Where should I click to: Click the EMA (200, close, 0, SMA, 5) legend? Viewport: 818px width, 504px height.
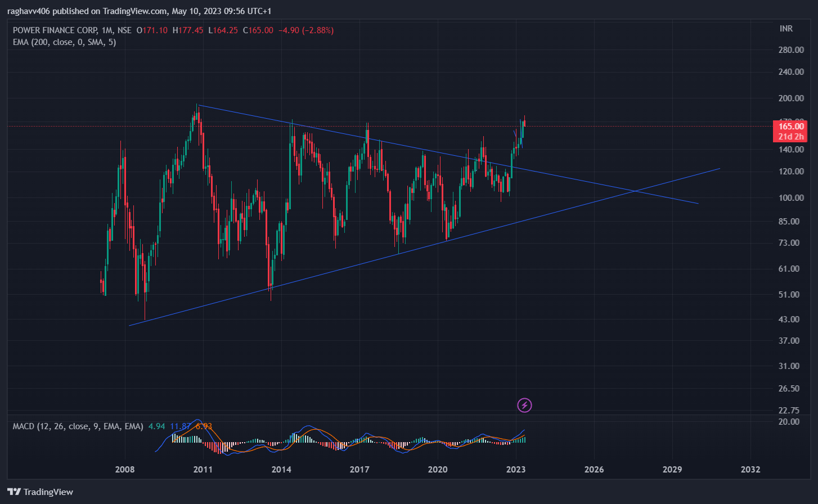64,42
